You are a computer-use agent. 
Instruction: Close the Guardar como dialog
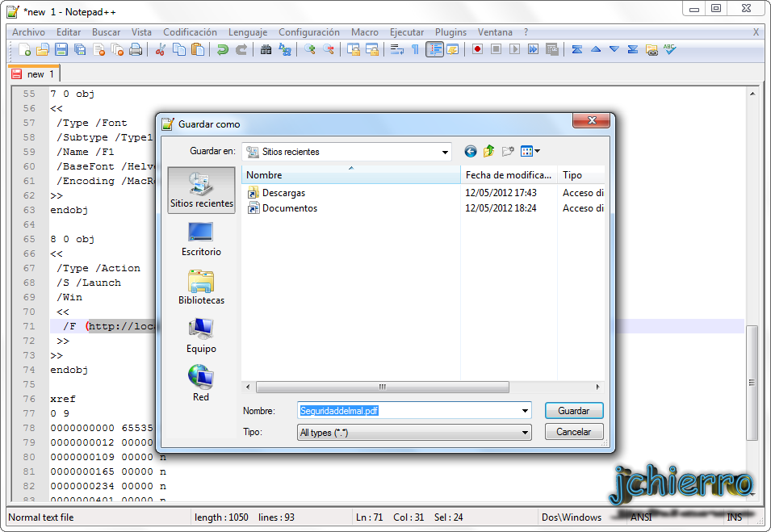click(x=592, y=120)
